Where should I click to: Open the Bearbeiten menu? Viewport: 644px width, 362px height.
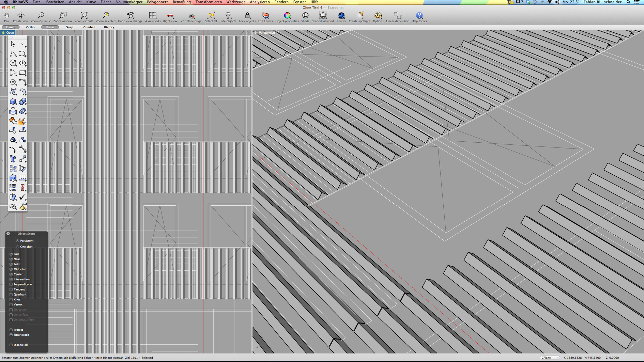(55, 2)
